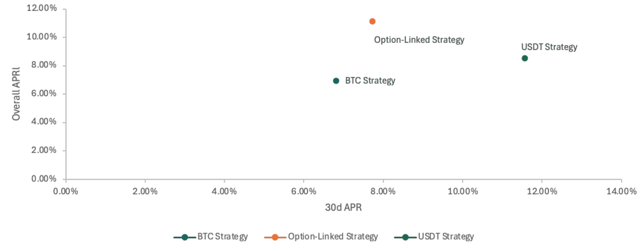
Task: Click the BTC Strategy legend marker
Action: point(184,237)
